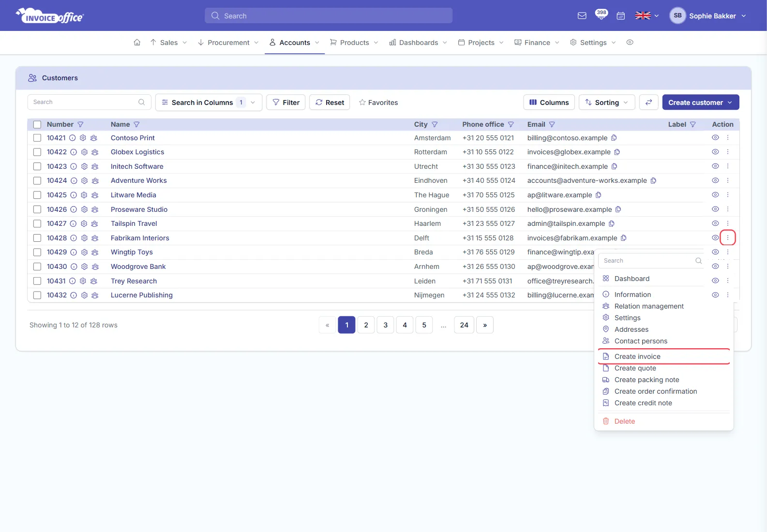Click the Create customer button
The image size is (767, 532).
(701, 102)
